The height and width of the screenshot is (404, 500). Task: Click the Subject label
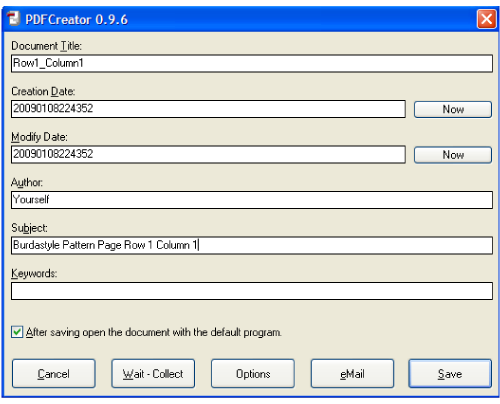click(29, 228)
